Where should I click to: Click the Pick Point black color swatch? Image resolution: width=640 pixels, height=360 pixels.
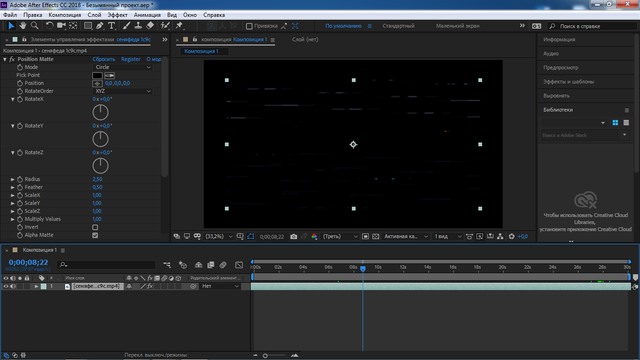click(x=97, y=76)
